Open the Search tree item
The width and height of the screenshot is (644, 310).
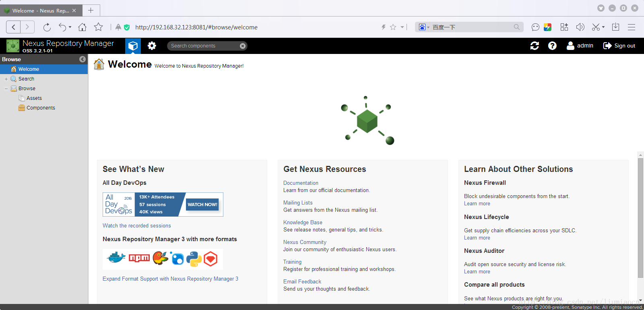[x=26, y=79]
